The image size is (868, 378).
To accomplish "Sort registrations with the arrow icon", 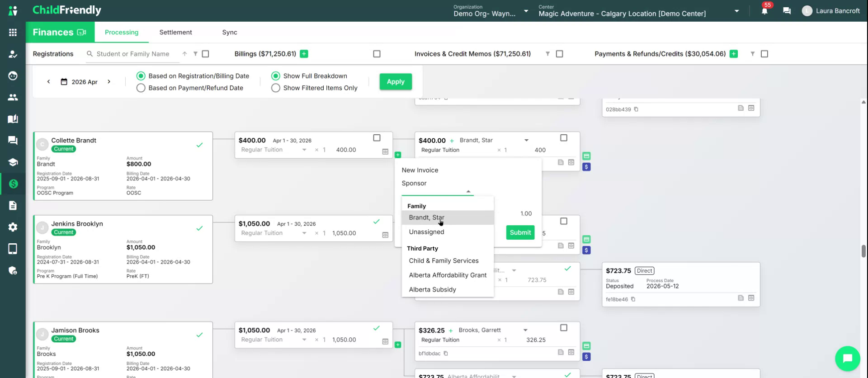I will click(x=184, y=54).
